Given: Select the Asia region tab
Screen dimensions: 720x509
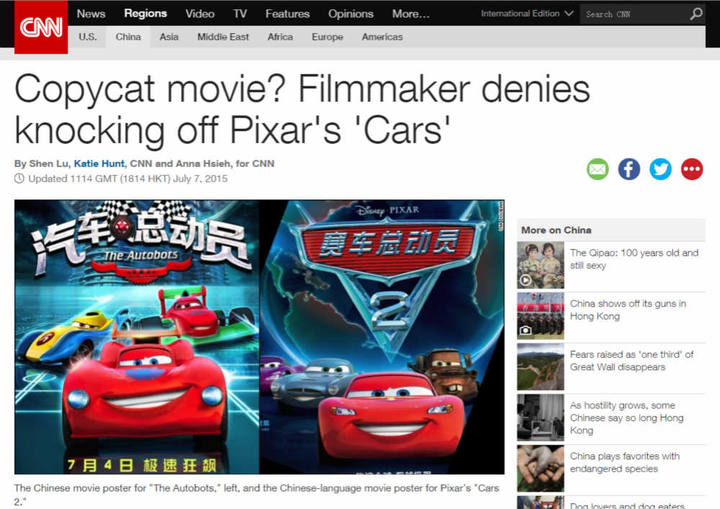Looking at the screenshot, I should coord(169,37).
